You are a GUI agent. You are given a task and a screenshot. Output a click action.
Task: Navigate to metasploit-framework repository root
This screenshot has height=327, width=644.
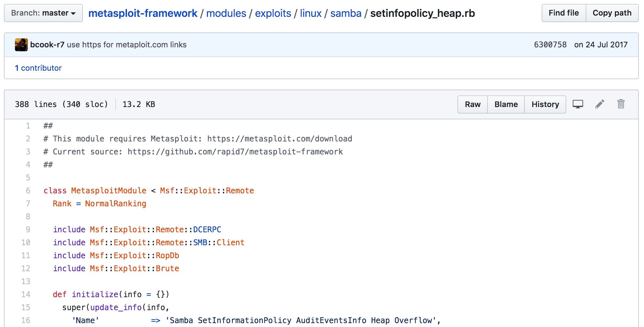143,13
